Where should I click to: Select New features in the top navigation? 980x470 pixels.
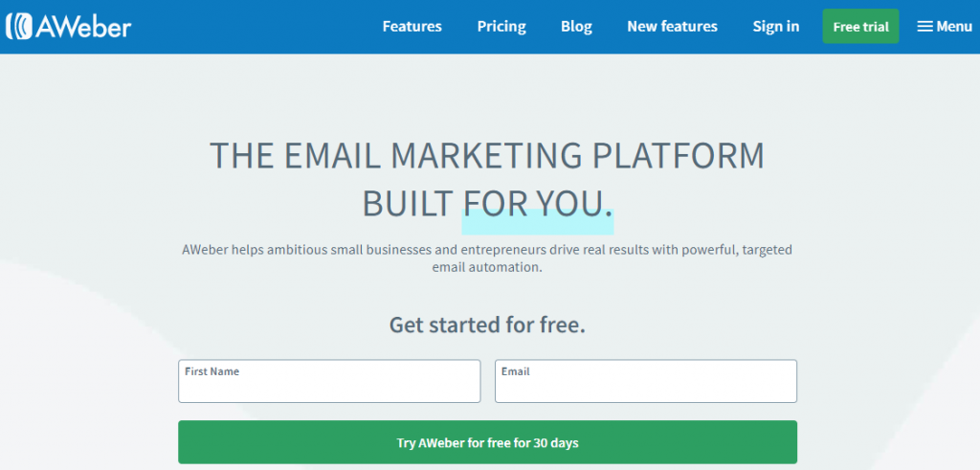pos(673,26)
